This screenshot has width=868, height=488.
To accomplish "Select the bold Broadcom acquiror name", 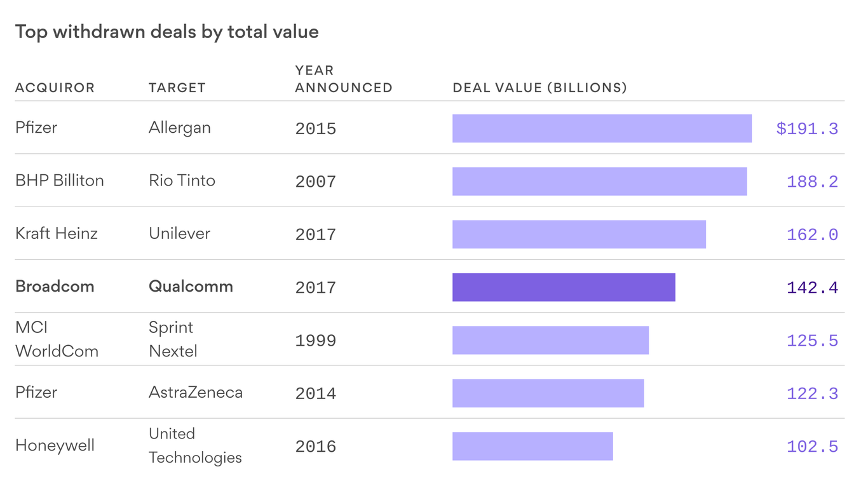I will 55,287.
